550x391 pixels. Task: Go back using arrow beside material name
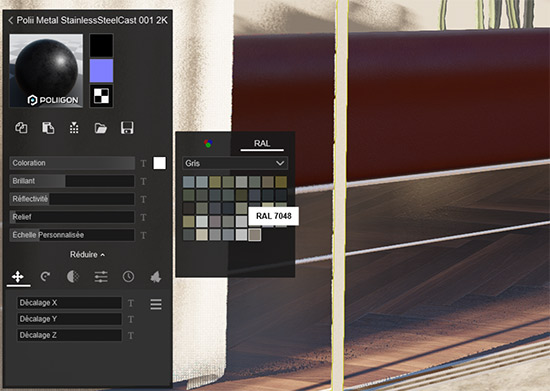pos(11,21)
